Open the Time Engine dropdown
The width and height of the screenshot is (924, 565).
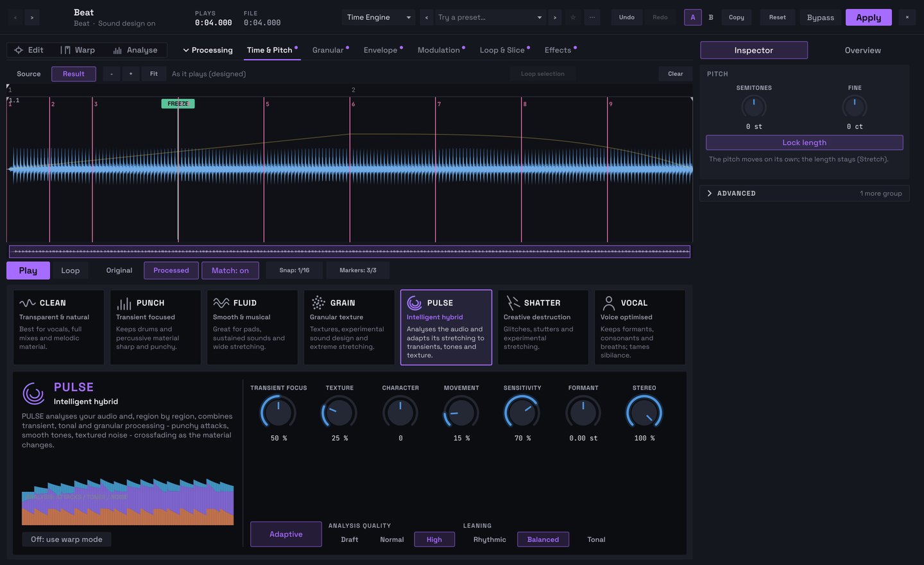point(379,17)
